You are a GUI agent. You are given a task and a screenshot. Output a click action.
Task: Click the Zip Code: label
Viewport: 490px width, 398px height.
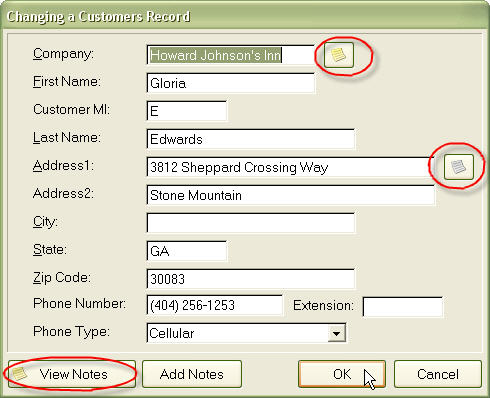tap(62, 278)
